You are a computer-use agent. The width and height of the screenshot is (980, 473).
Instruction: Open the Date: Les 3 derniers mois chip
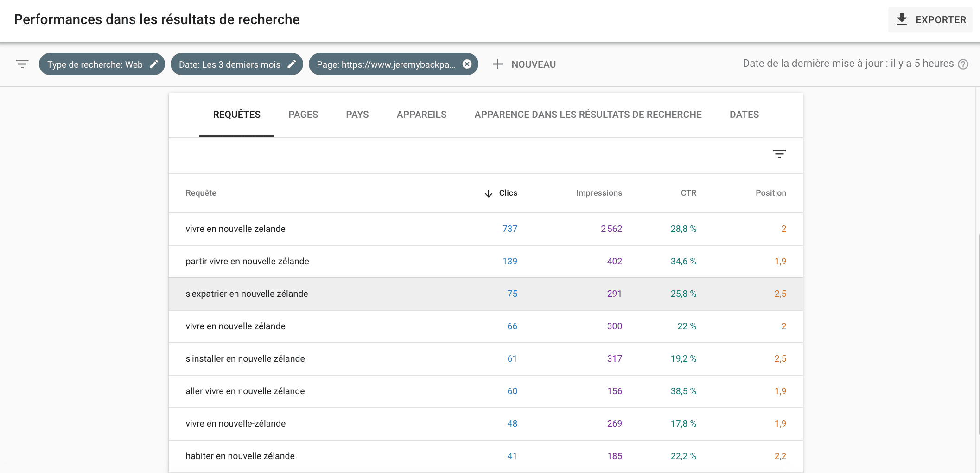(236, 64)
